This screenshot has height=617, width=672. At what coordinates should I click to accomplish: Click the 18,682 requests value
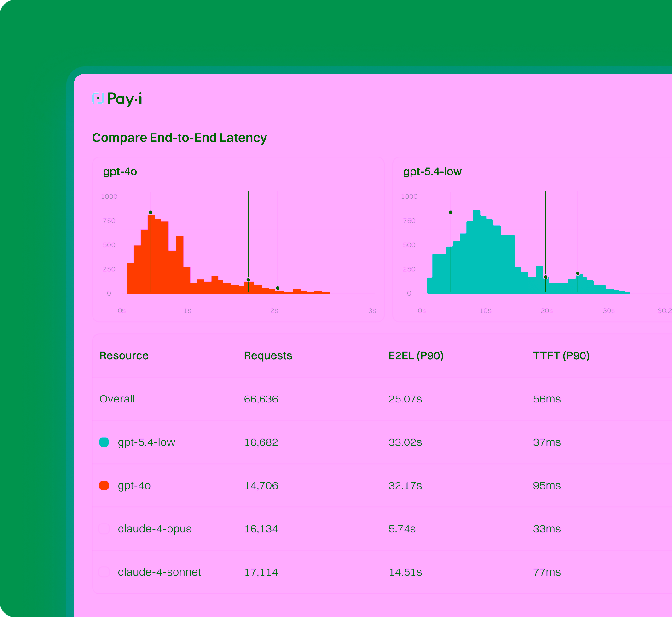click(x=261, y=442)
